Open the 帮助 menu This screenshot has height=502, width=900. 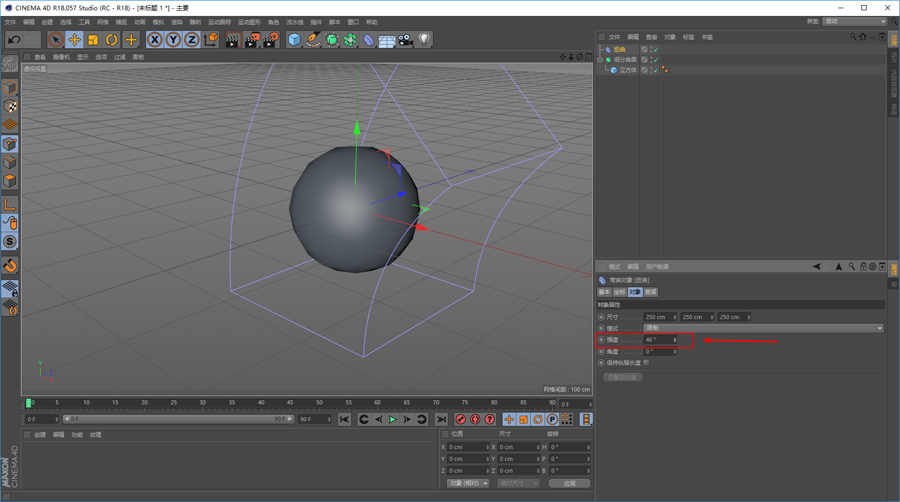(372, 22)
